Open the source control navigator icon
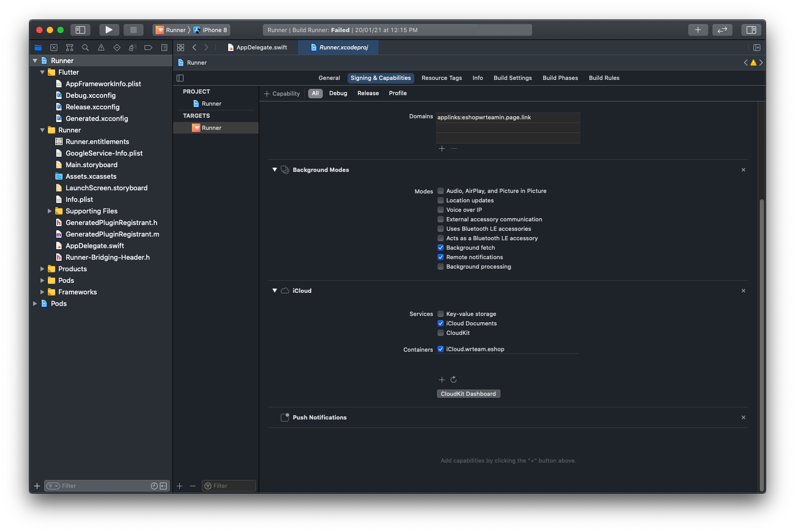Viewport: 795px width, 532px height. 54,48
